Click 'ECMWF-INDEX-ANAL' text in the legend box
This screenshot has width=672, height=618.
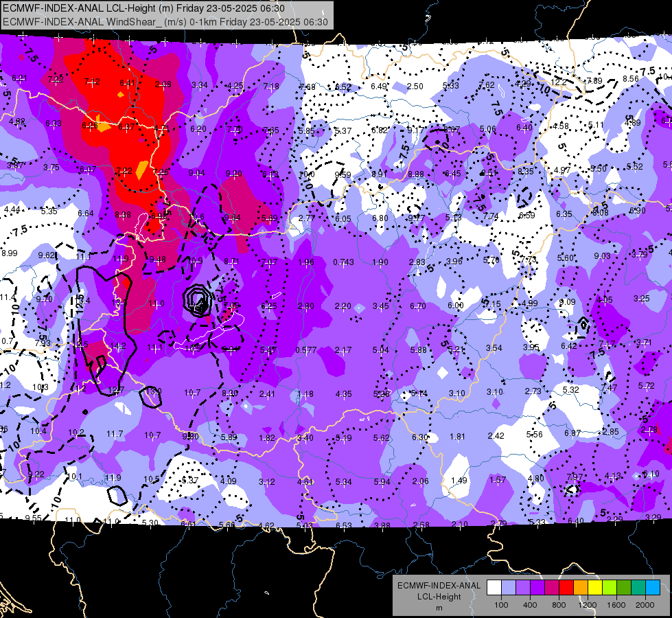pos(439,586)
